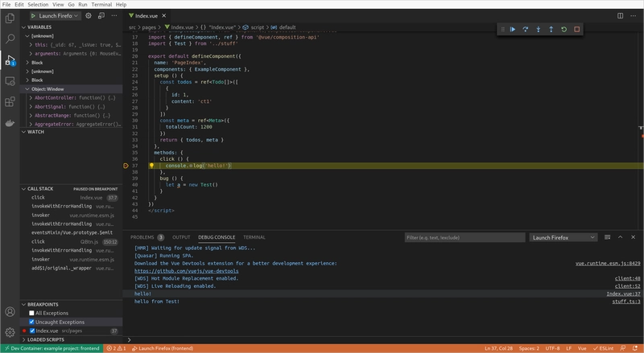Click Step Into in debug toolbar
Screen dimensions: 644x353
pyautogui.click(x=538, y=30)
